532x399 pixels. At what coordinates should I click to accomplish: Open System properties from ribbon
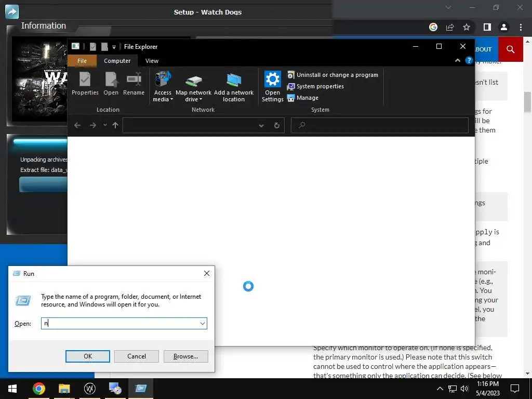click(315, 86)
